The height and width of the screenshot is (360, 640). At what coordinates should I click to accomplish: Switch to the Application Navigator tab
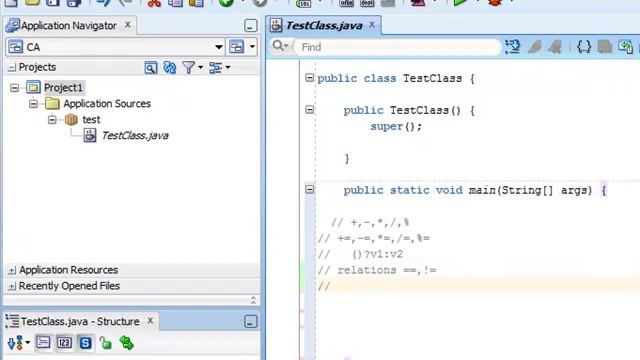(x=69, y=25)
